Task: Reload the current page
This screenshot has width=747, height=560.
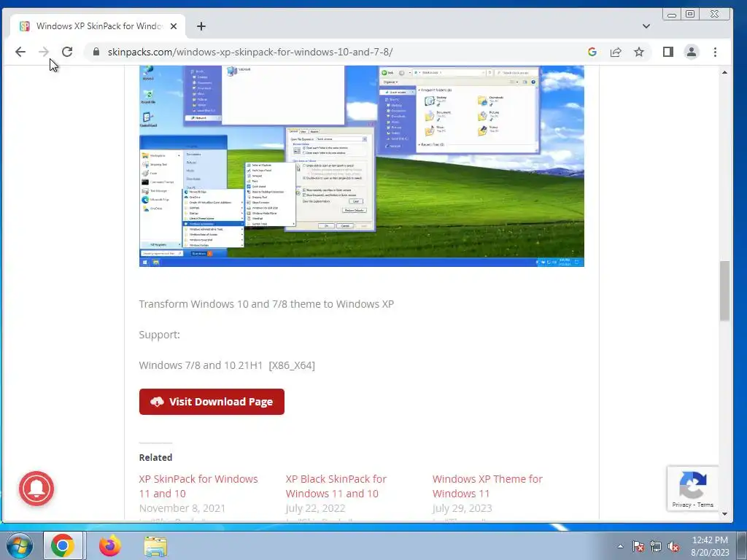Action: (67, 52)
